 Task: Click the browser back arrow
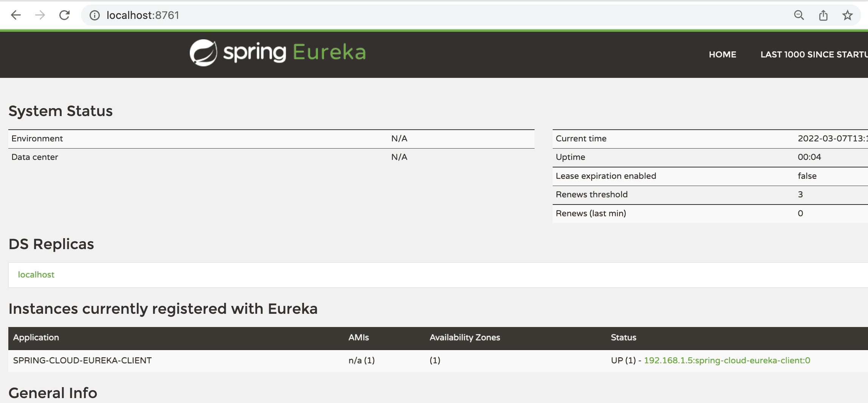coord(16,15)
